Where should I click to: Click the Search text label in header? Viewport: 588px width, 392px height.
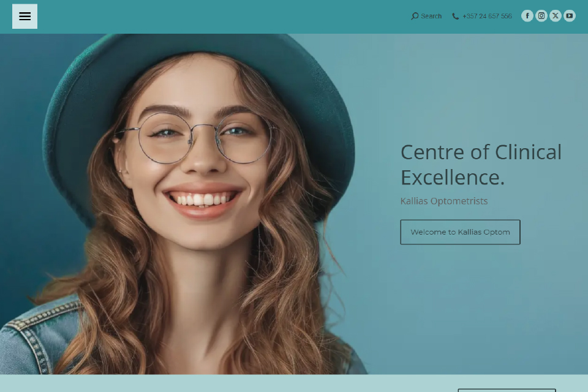click(x=431, y=16)
